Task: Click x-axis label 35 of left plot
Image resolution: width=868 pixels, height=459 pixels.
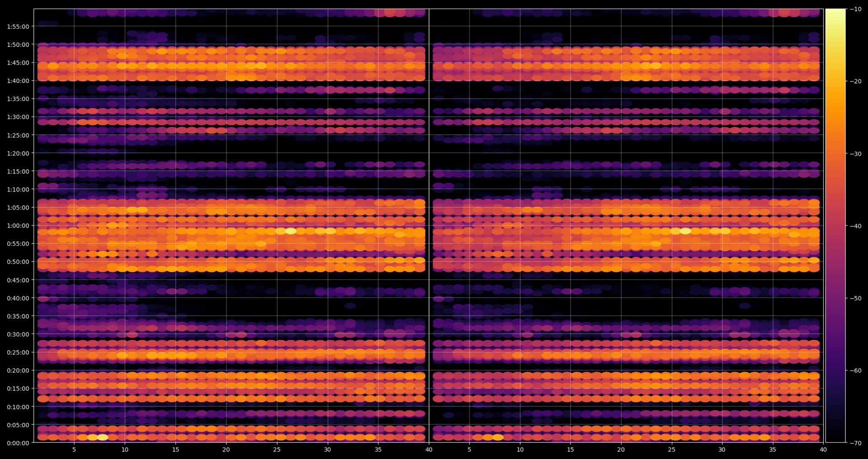Action: click(x=378, y=450)
